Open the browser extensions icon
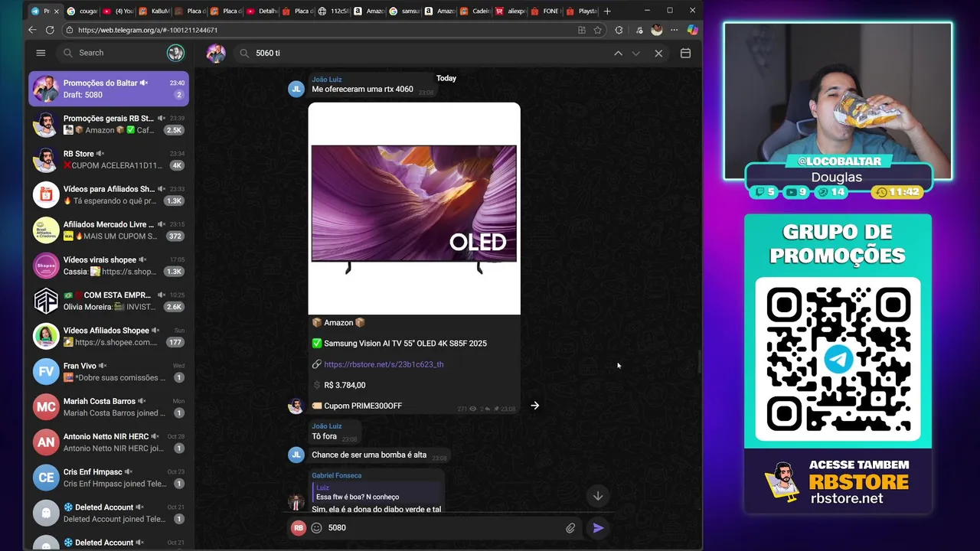The width and height of the screenshot is (980, 551). pyautogui.click(x=619, y=30)
